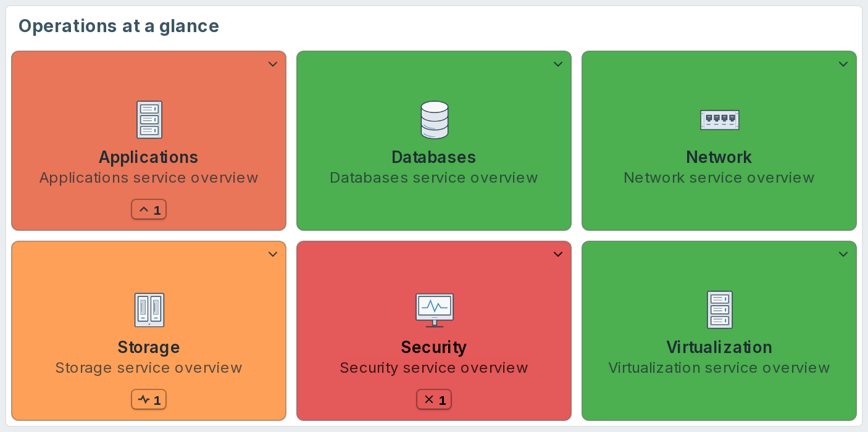The height and width of the screenshot is (432, 868).
Task: Expand the Security tile dropdown chevron
Action: [x=557, y=254]
